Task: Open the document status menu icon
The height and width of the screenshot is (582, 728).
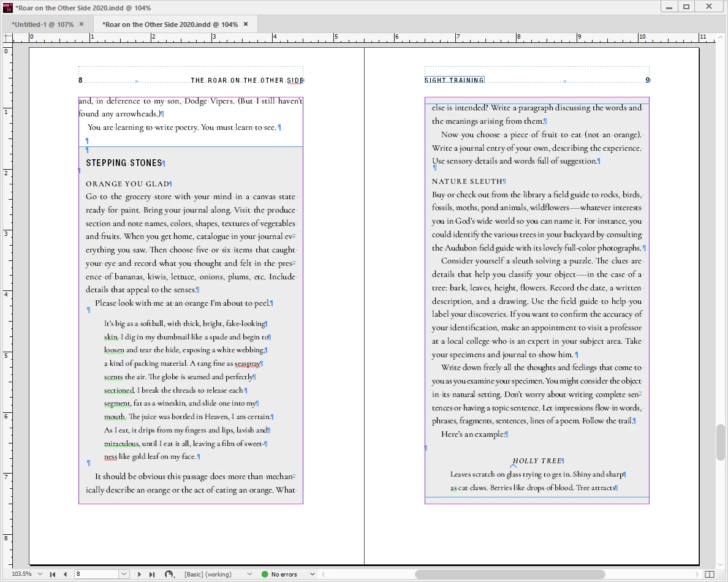Action: click(x=170, y=574)
